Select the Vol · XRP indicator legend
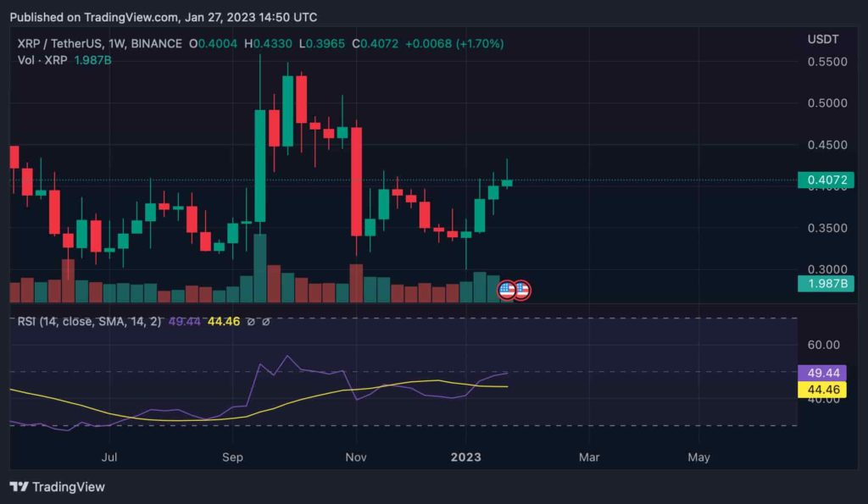 pyautogui.click(x=42, y=60)
